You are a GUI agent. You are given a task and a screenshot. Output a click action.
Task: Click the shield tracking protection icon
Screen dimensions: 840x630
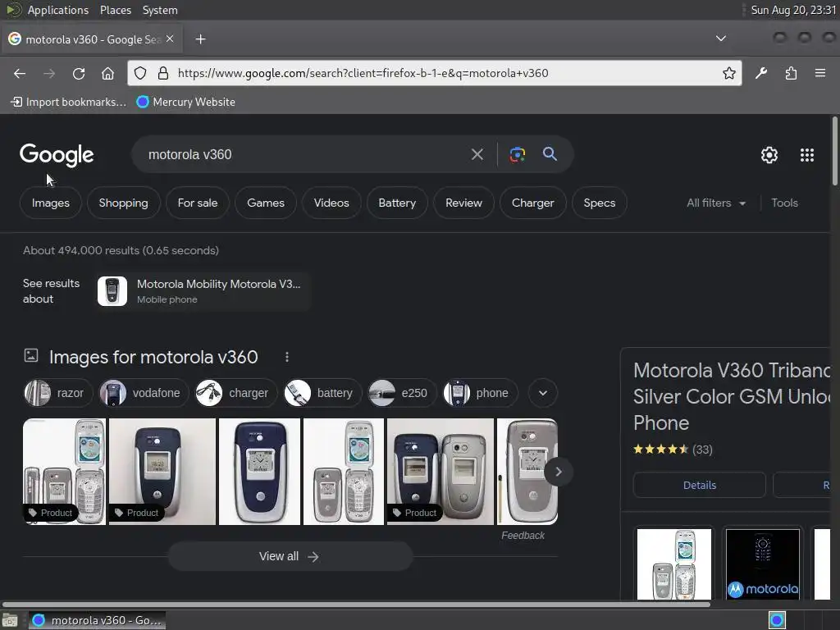click(x=140, y=73)
